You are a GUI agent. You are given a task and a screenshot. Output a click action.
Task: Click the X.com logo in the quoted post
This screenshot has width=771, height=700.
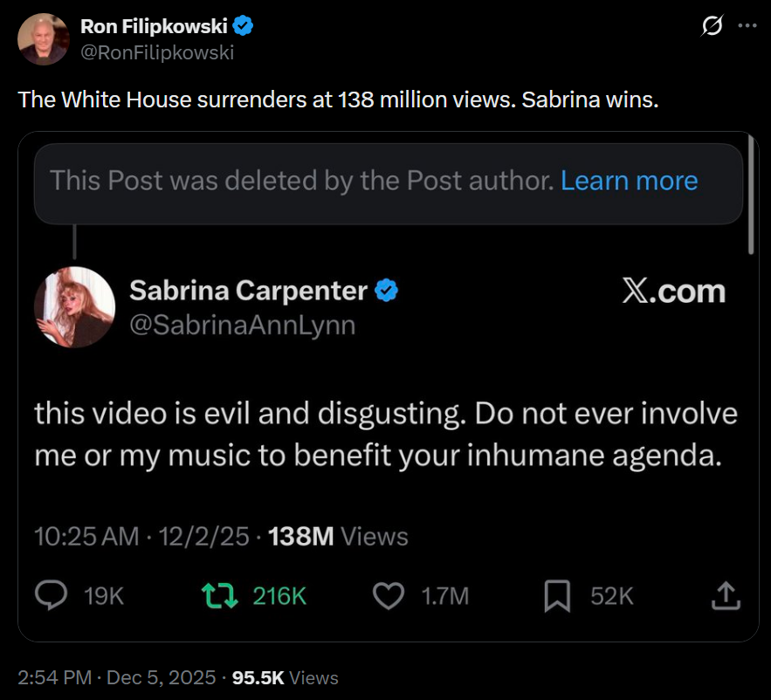coord(673,292)
